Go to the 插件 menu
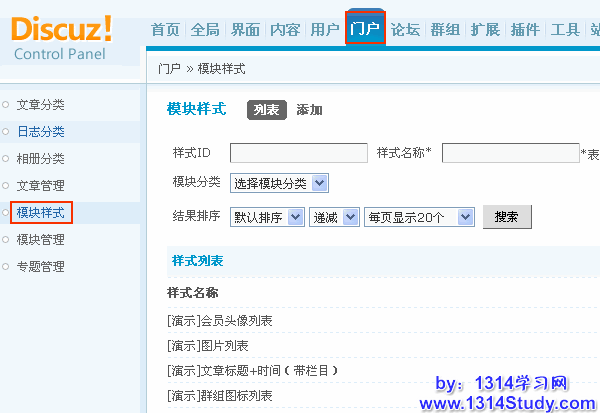The height and width of the screenshot is (413, 600). point(525,29)
